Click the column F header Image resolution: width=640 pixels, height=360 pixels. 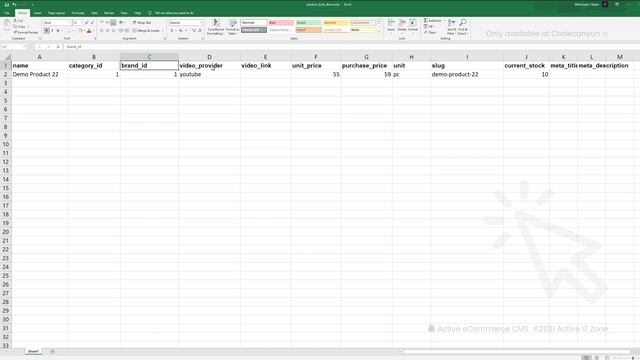316,57
